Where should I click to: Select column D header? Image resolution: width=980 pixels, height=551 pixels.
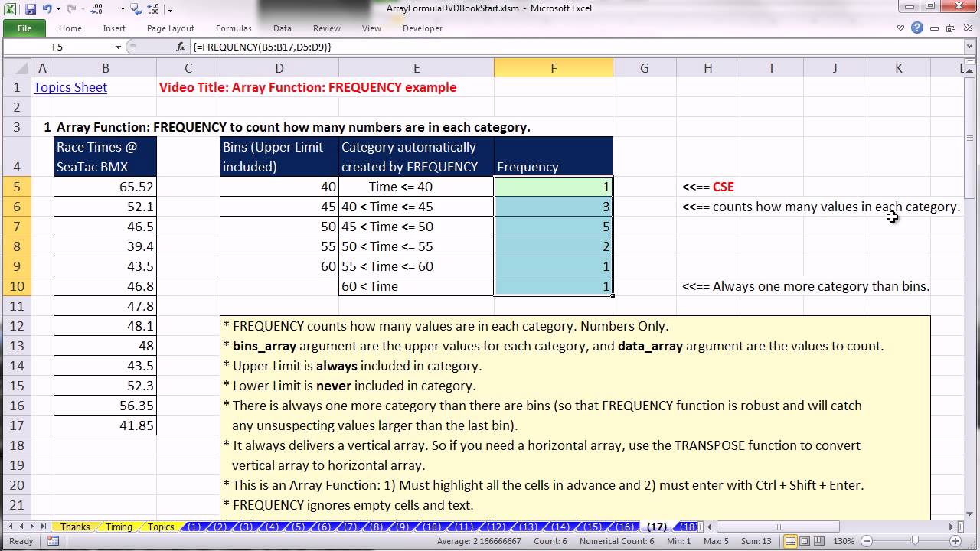[x=279, y=68]
